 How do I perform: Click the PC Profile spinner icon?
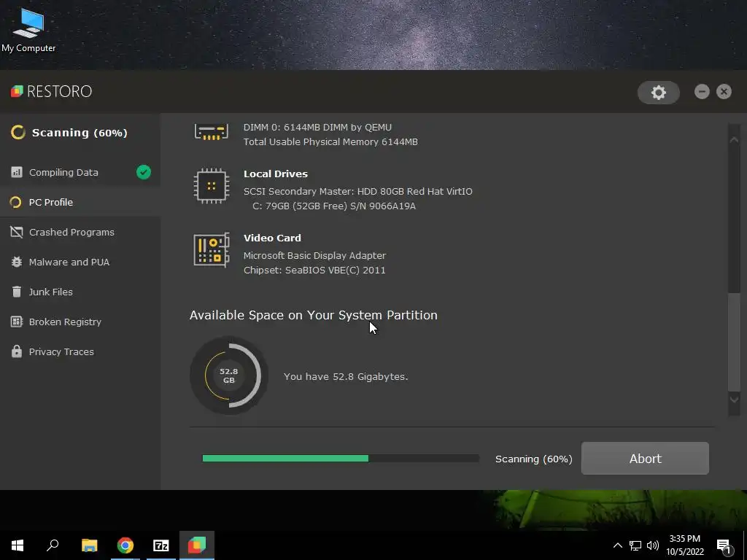tap(16, 203)
